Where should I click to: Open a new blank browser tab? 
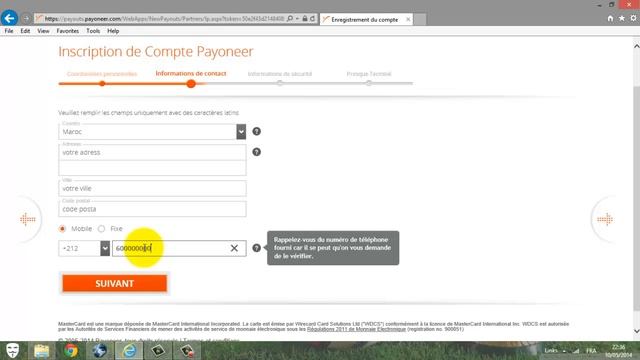420,19
